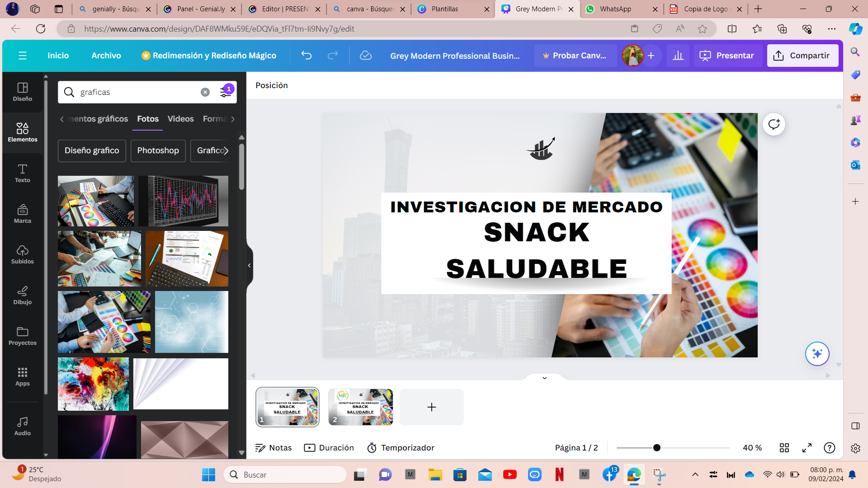Screen dimensions: 868x488
Task: Expand the page list with the upward chevron
Action: coord(544,378)
